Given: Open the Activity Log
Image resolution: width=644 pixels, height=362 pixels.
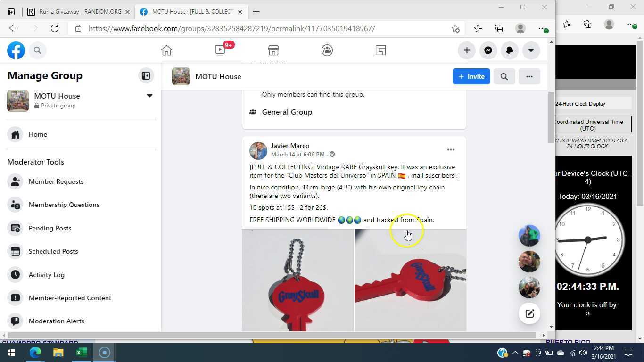Looking at the screenshot, I should pos(81,275).
